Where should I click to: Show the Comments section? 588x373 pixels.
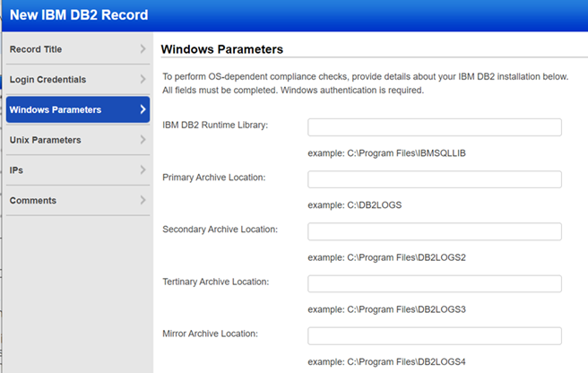[33, 200]
